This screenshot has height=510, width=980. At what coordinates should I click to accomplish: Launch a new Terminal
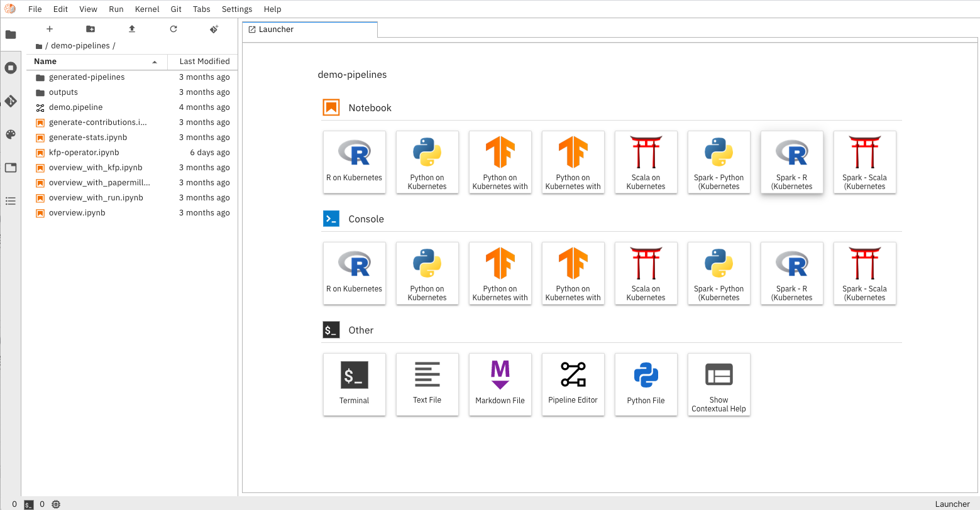click(354, 384)
